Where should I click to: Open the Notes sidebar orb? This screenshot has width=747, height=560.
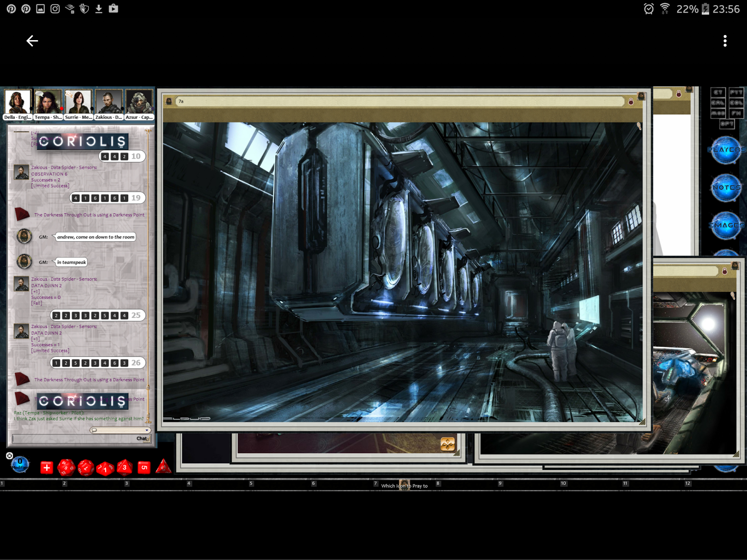(726, 187)
